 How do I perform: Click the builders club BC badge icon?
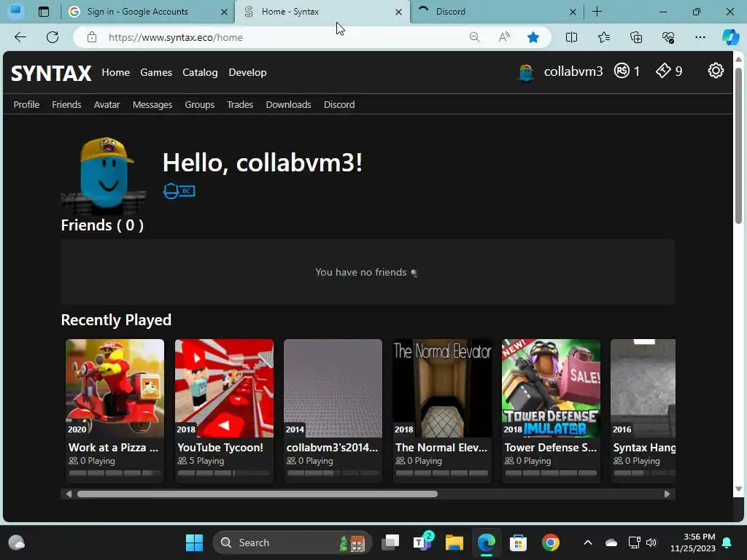187,191
